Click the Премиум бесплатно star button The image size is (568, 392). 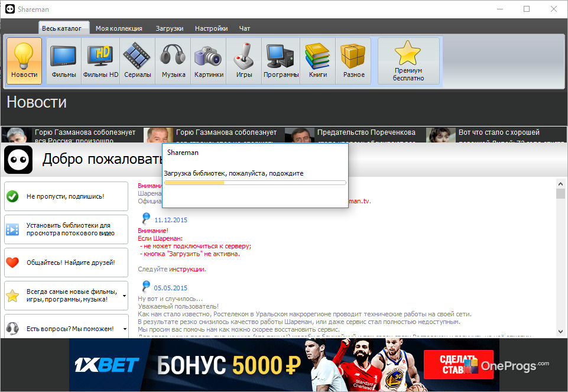point(408,61)
